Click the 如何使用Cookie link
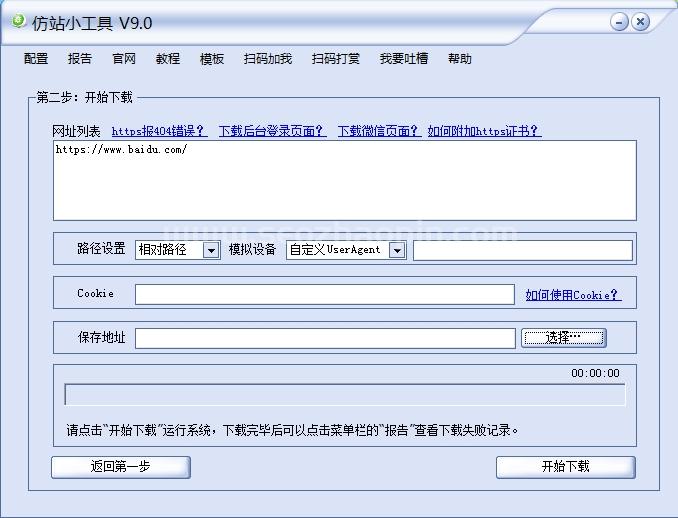The height and width of the screenshot is (518, 678). (573, 295)
